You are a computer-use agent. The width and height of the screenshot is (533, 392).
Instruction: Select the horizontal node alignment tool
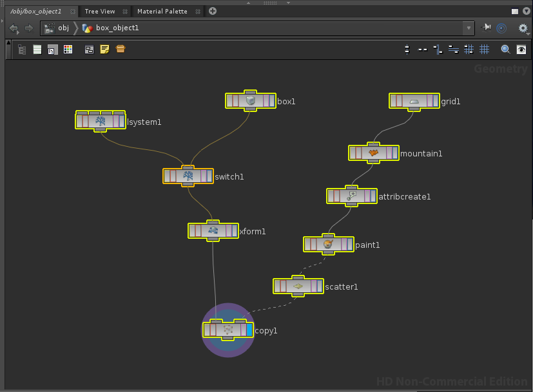453,49
